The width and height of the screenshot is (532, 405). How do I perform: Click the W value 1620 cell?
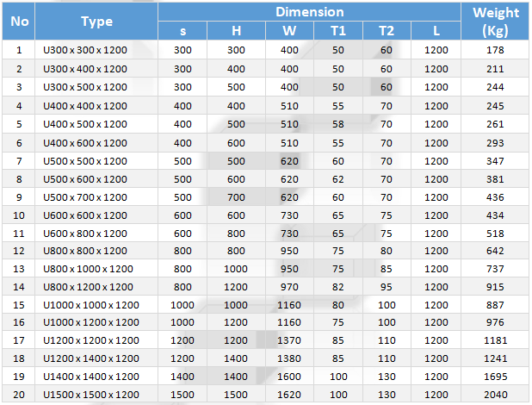pyautogui.click(x=290, y=394)
